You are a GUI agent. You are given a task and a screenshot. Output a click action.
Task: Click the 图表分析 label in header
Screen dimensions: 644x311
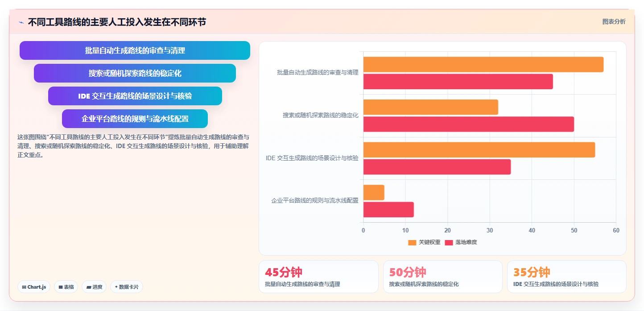(x=614, y=21)
